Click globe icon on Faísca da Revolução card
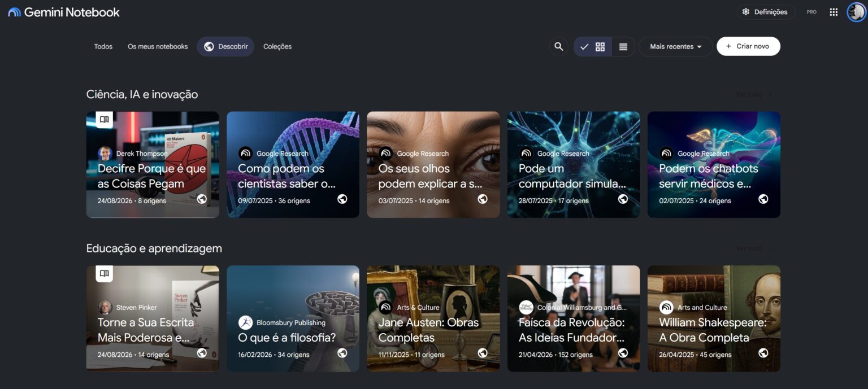 (x=623, y=353)
